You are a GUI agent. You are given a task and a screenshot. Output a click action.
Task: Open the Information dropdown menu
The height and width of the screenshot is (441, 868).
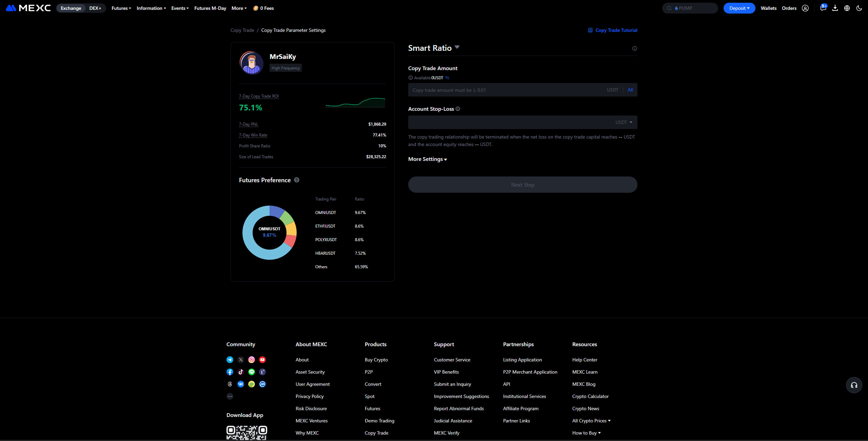click(151, 8)
